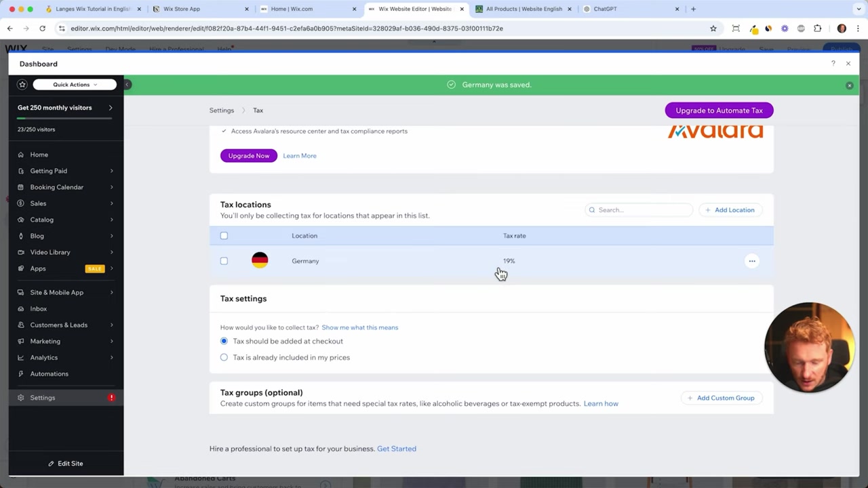Screen dimensions: 868x488
Task: Focus the tax locations search field
Action: point(639,210)
